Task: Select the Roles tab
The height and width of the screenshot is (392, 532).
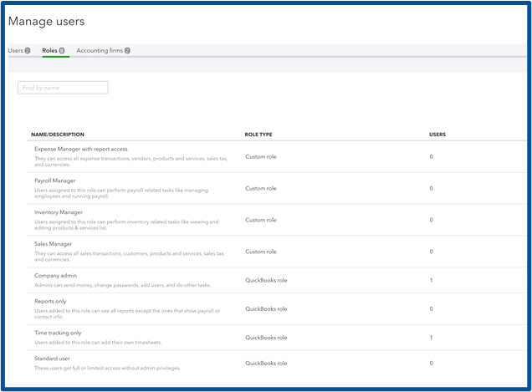Action: pyautogui.click(x=50, y=51)
